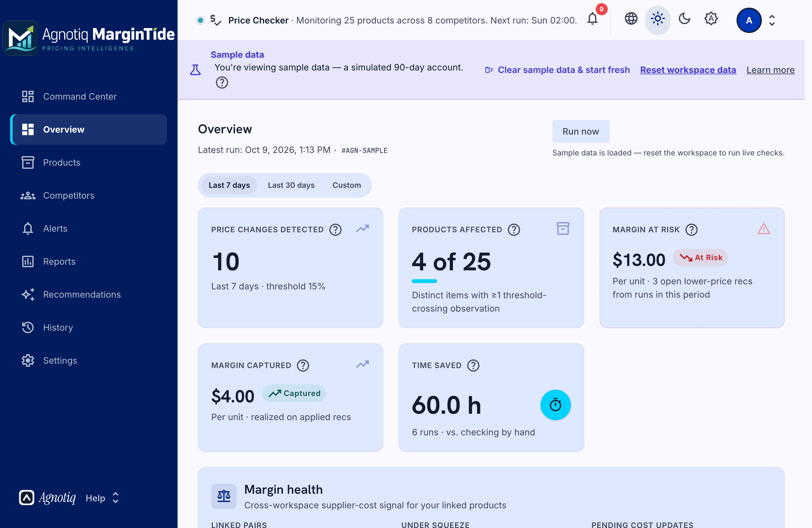Image resolution: width=812 pixels, height=528 pixels.
Task: Open the Reset workspace data link
Action: pyautogui.click(x=688, y=70)
